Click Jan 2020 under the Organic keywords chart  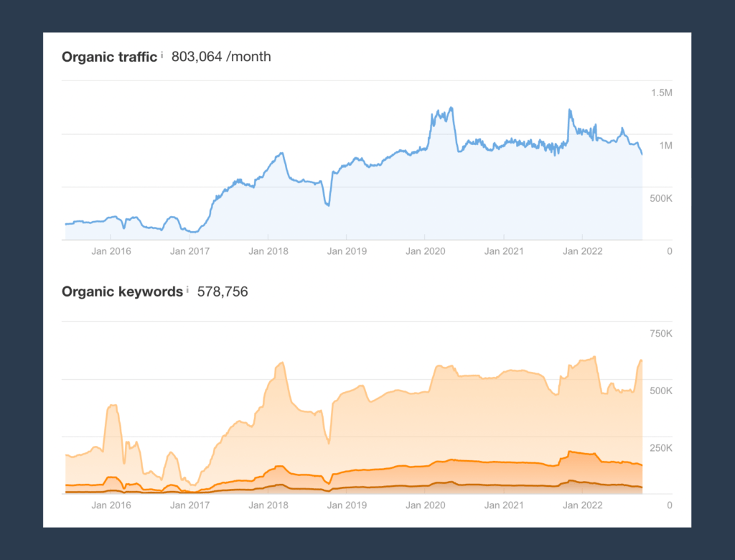[425, 505]
